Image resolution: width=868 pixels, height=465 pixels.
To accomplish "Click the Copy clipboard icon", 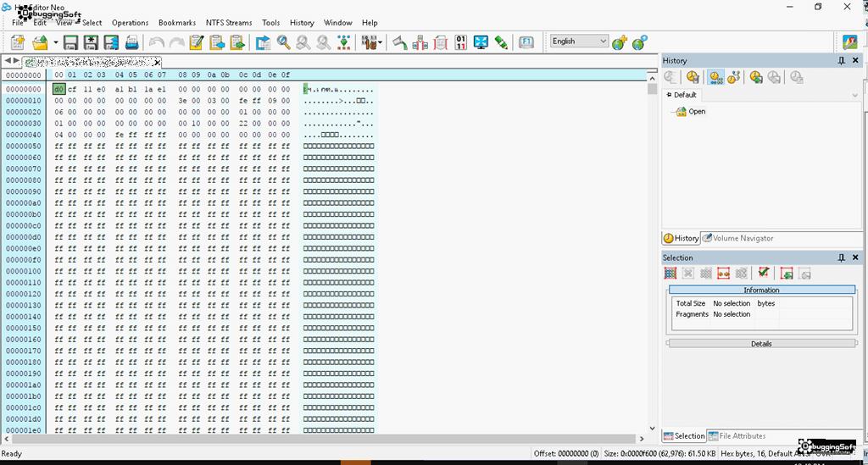I will click(x=217, y=42).
